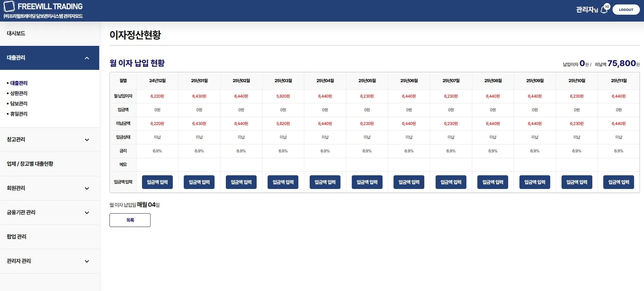Click 월납입이자 6,220원 for 24년12월
The width and height of the screenshot is (644, 291).
(x=157, y=96)
